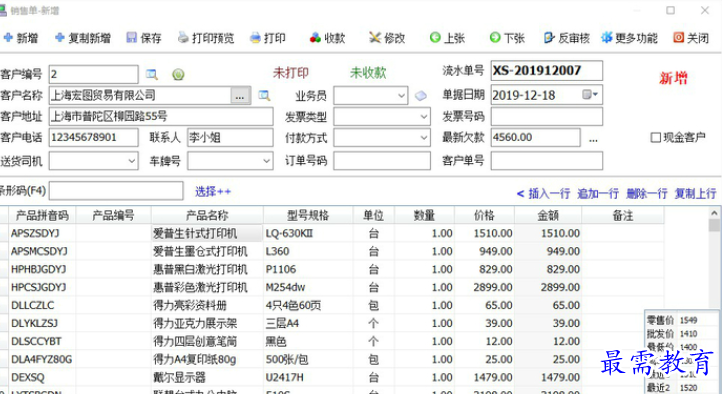Click the eraser icon next to 业务员
This screenshot has width=722, height=394.
click(420, 96)
